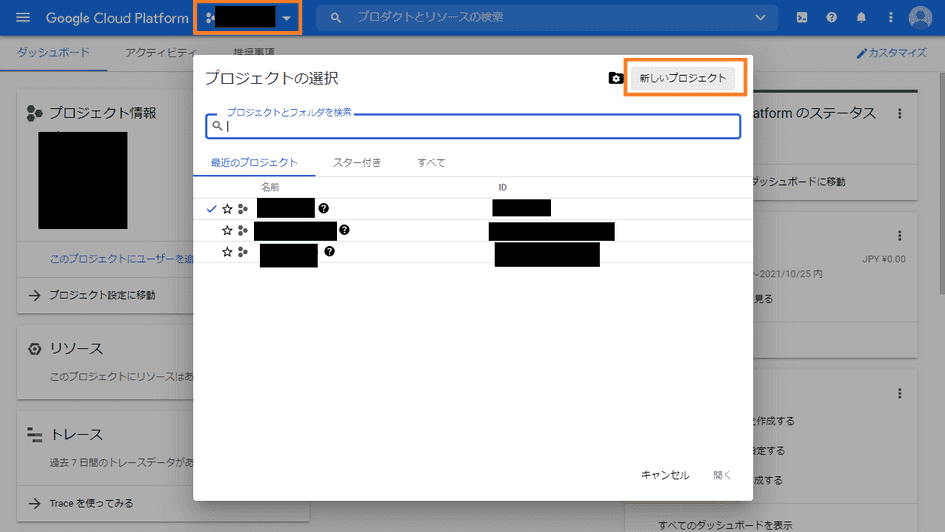945x532 pixels.
Task: Click project icon in first project row
Action: 243,209
